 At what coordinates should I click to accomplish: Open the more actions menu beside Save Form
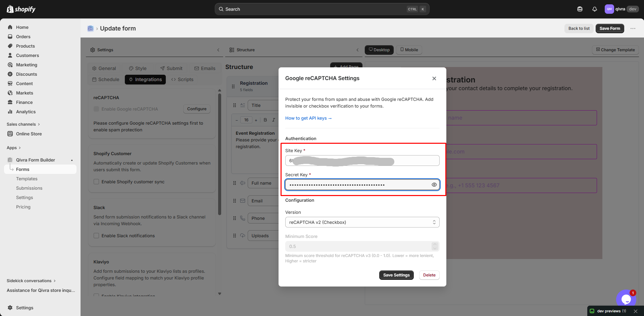633,28
